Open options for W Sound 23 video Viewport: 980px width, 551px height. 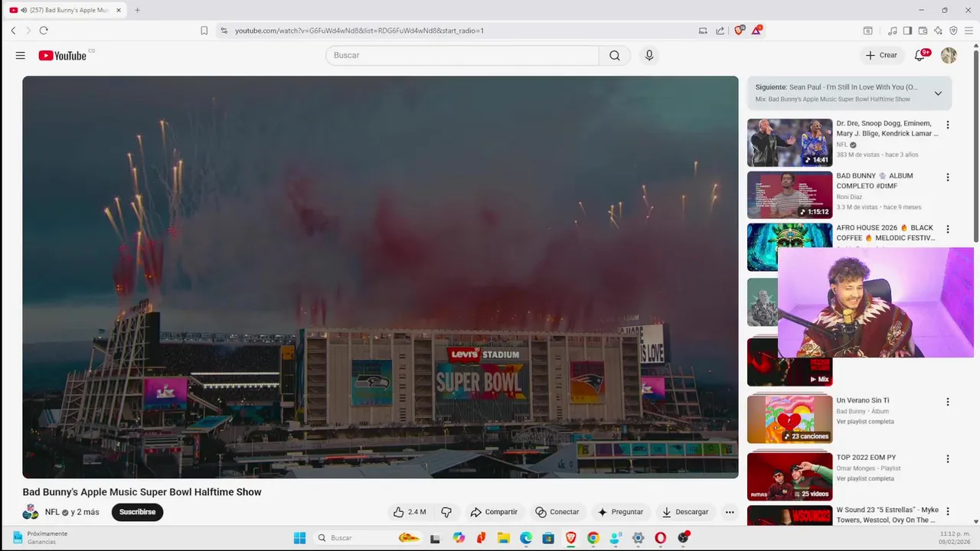click(x=948, y=511)
